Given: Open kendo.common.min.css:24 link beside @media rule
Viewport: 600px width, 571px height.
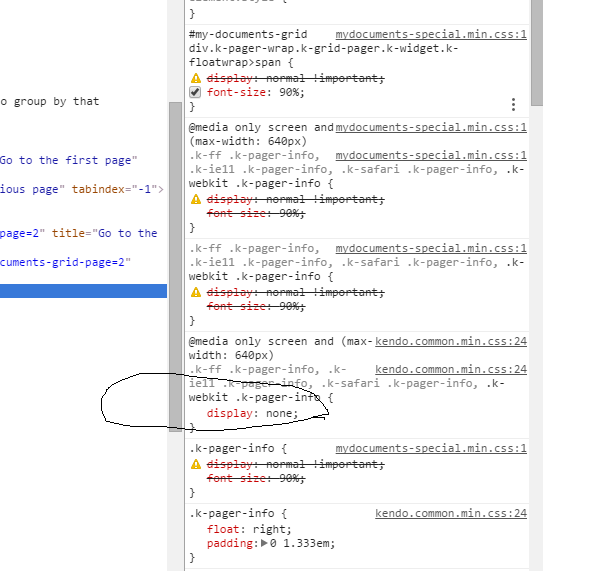Looking at the screenshot, I should (x=451, y=341).
